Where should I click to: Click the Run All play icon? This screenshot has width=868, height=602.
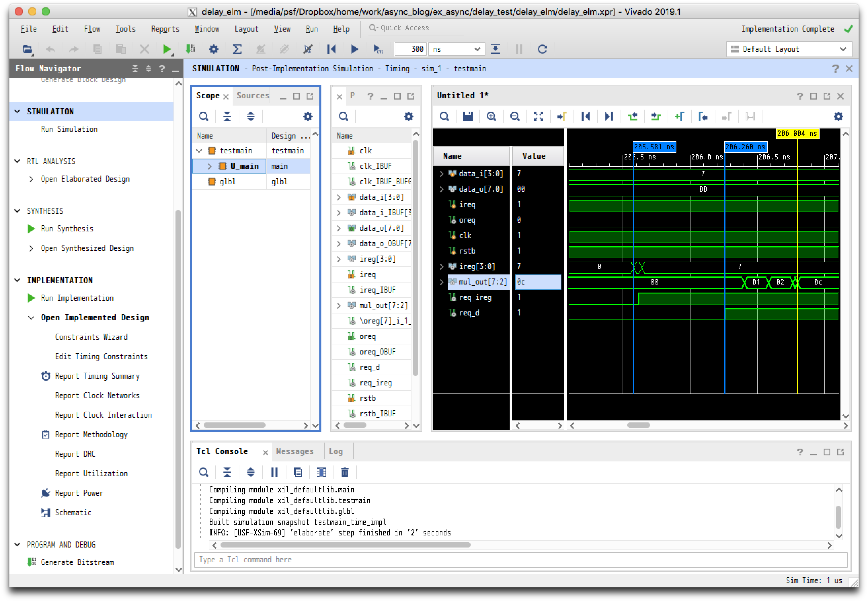coord(354,49)
